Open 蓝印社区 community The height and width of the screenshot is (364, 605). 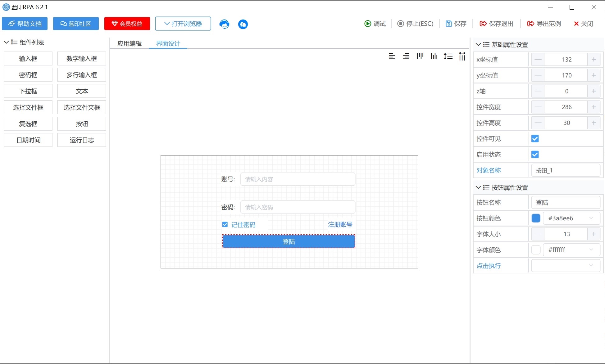click(76, 24)
